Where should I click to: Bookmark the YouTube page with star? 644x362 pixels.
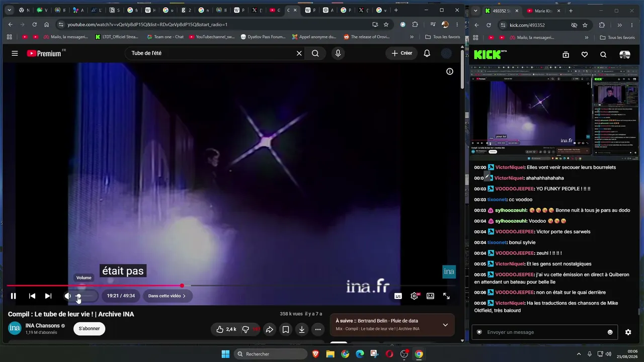pos(386,25)
